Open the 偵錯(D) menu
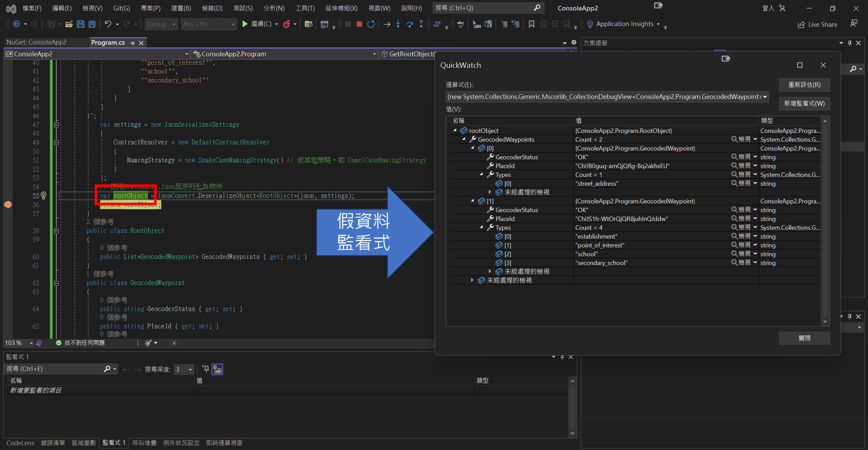 (x=212, y=8)
